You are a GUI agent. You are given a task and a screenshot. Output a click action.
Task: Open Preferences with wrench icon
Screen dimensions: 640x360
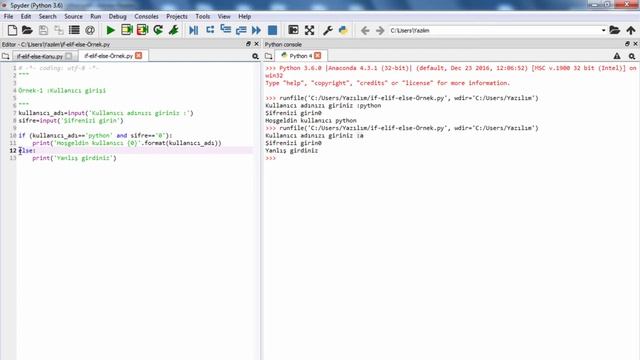coord(328,30)
